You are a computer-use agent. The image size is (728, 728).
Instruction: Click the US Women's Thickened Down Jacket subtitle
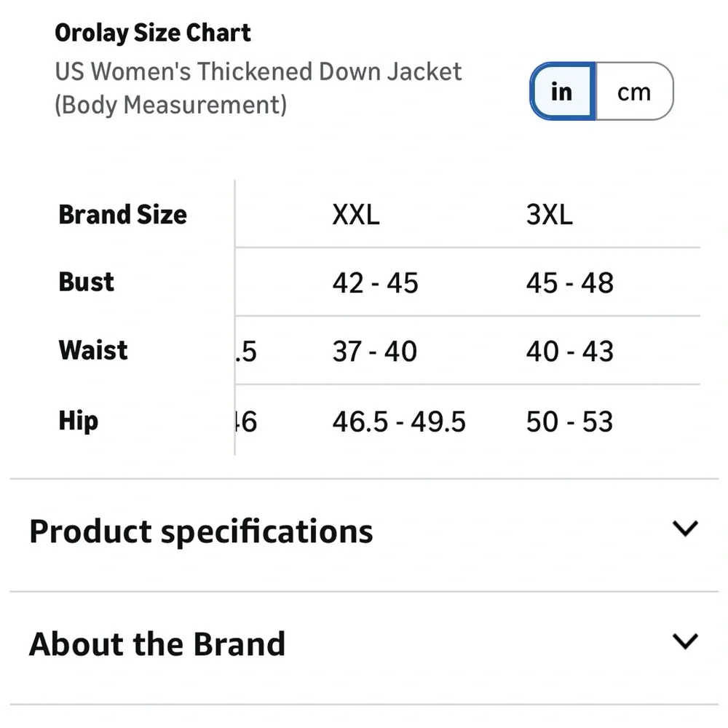[x=258, y=71]
